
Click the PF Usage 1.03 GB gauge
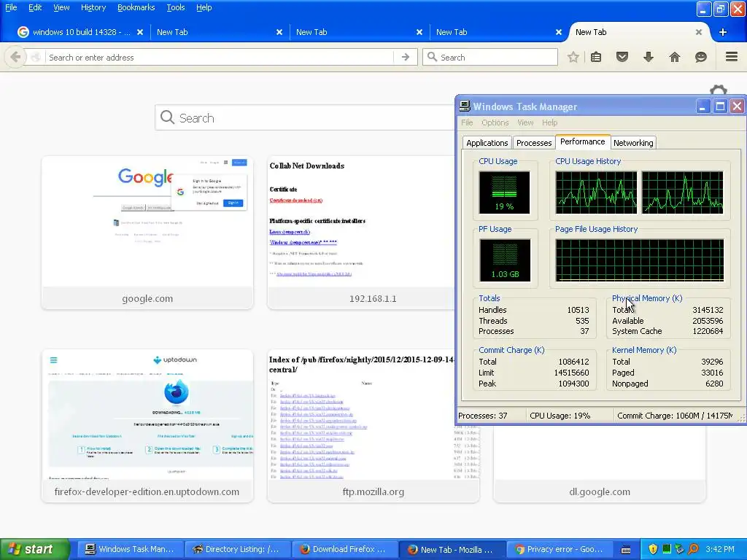(505, 260)
